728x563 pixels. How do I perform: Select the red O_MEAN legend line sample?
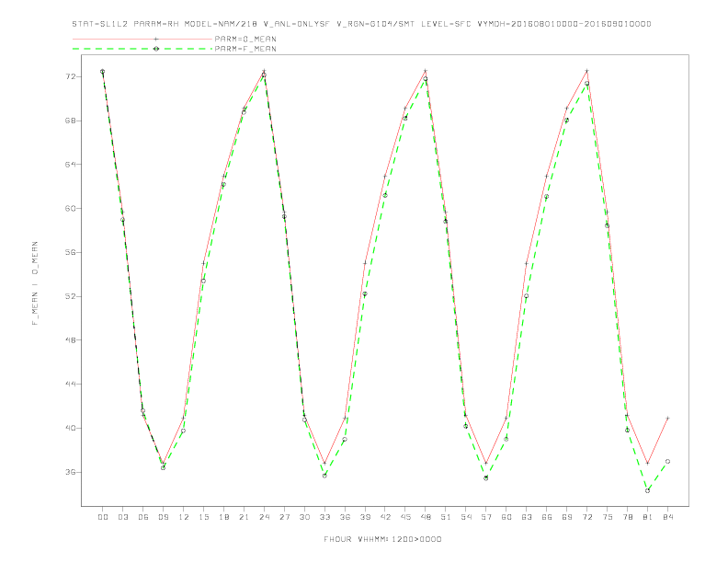(x=142, y=39)
